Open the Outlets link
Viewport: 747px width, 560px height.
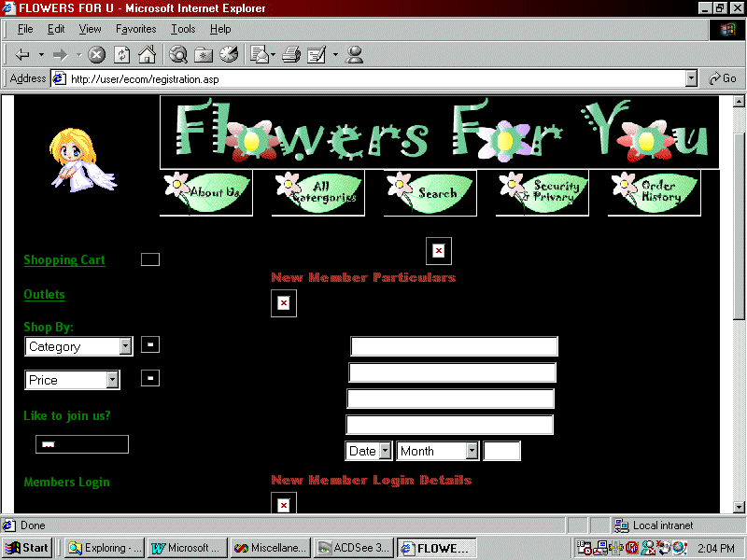click(44, 294)
